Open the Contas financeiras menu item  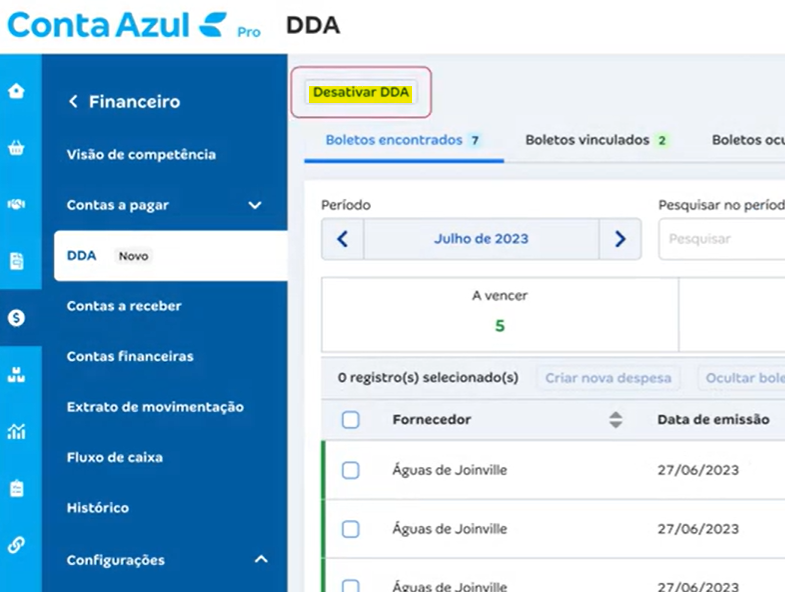pos(130,357)
